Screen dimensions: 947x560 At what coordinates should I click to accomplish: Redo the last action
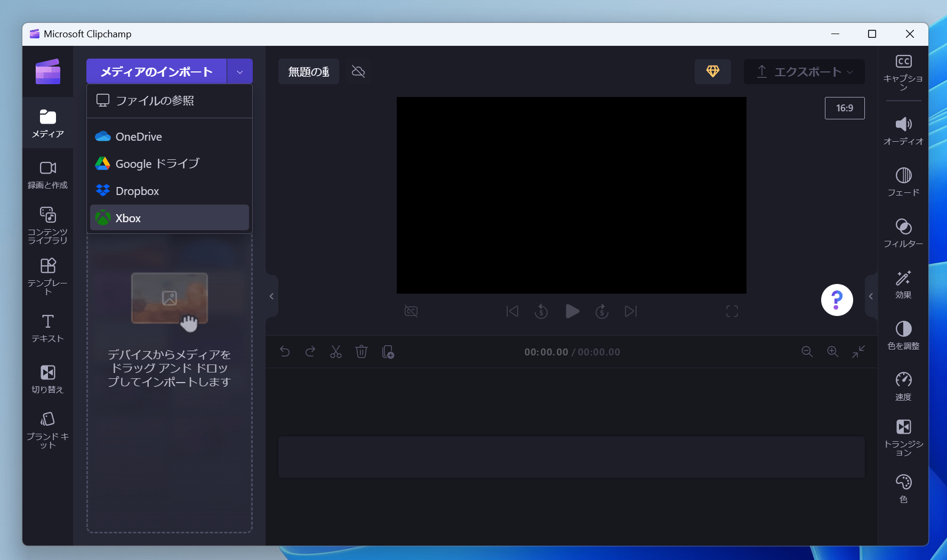click(x=310, y=352)
